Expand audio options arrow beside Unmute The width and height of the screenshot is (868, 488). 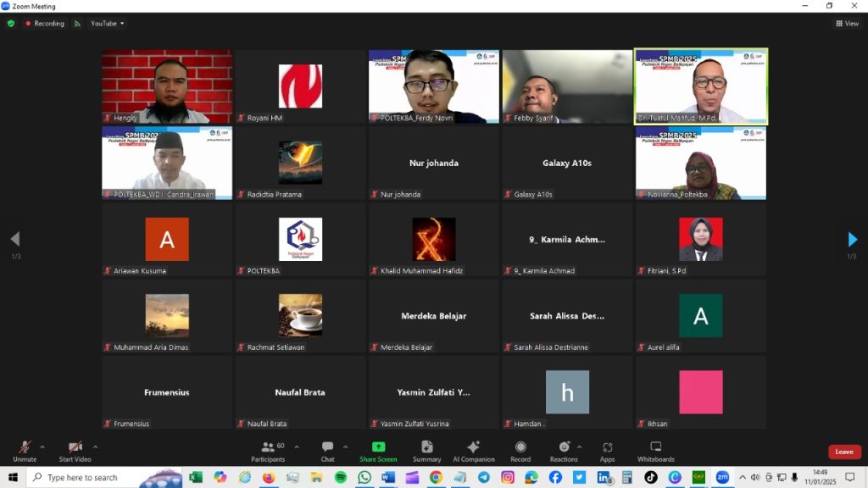(42, 446)
